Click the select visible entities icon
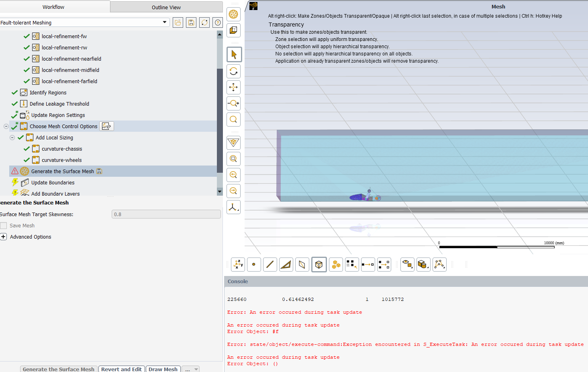 [352, 264]
